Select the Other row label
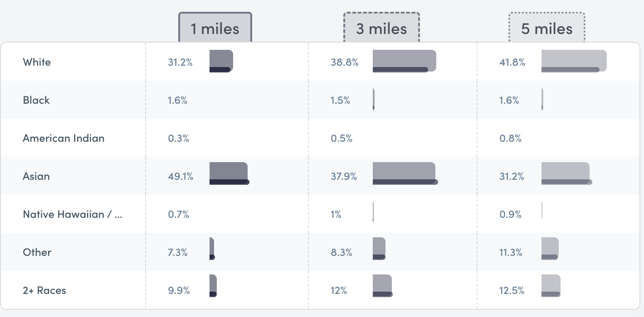Image resolution: width=644 pixels, height=317 pixels. coord(37,252)
